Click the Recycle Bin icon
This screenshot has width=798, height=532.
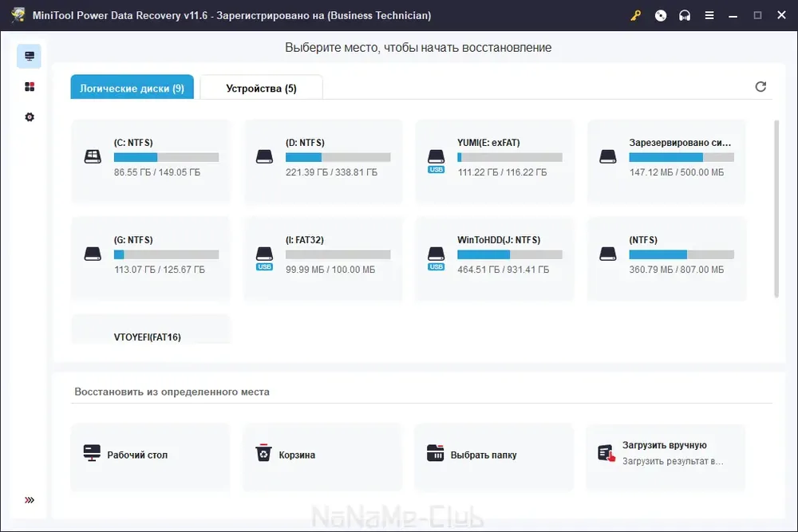(263, 453)
